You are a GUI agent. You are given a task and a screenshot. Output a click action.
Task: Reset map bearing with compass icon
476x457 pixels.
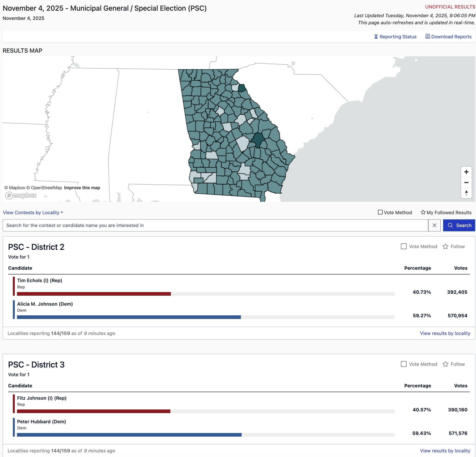[466, 193]
